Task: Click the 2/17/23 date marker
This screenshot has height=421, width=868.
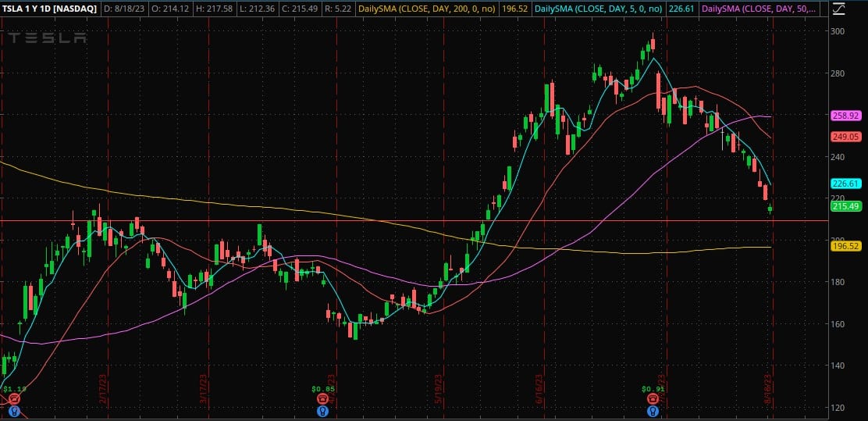Action: coord(103,390)
